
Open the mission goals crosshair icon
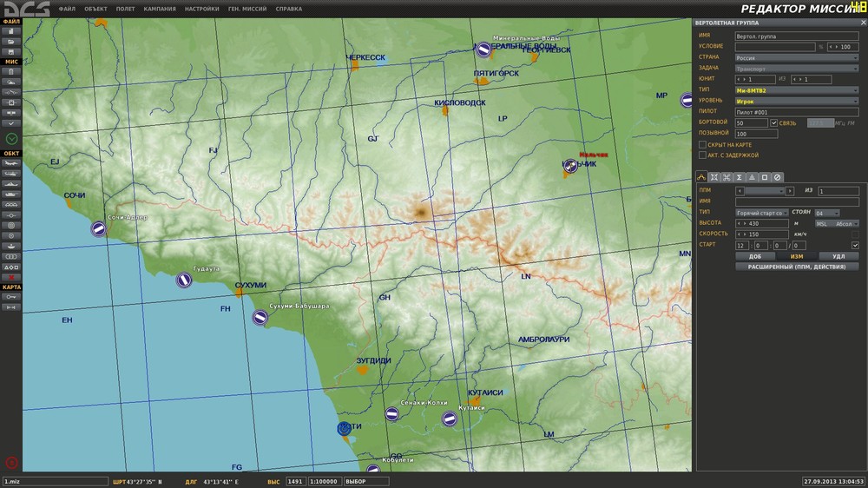[x=11, y=102]
